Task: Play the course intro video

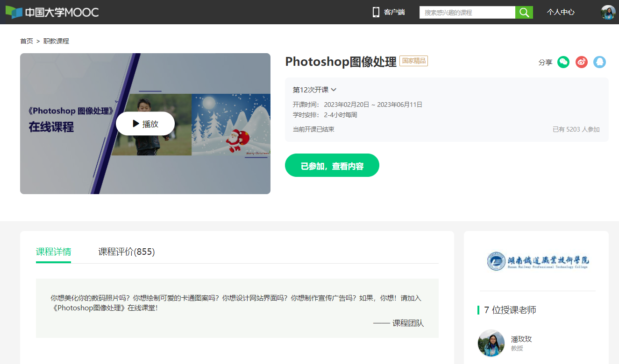Action: pos(145,124)
